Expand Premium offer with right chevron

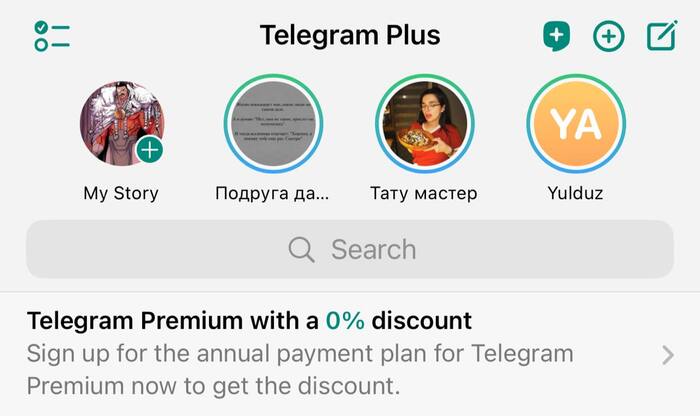pyautogui.click(x=668, y=355)
